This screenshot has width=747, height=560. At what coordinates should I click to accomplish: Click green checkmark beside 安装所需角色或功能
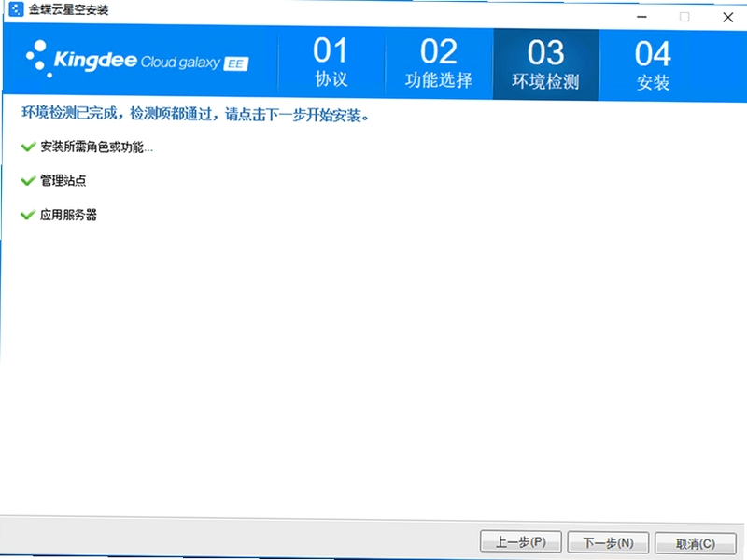[x=29, y=147]
